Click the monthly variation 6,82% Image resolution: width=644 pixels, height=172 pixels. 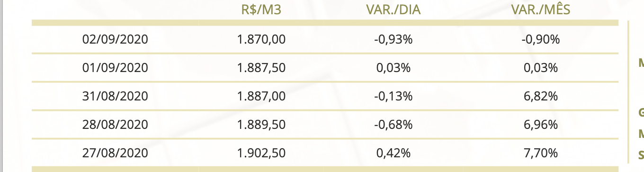tap(540, 96)
